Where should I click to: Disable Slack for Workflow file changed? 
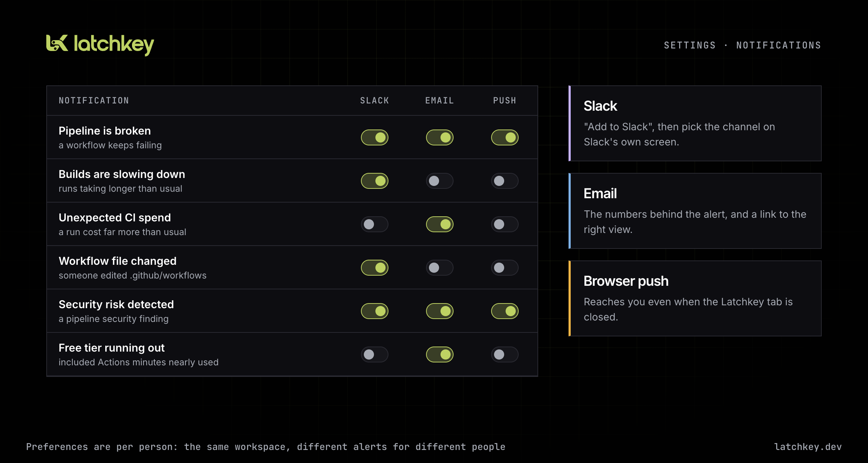tap(375, 268)
